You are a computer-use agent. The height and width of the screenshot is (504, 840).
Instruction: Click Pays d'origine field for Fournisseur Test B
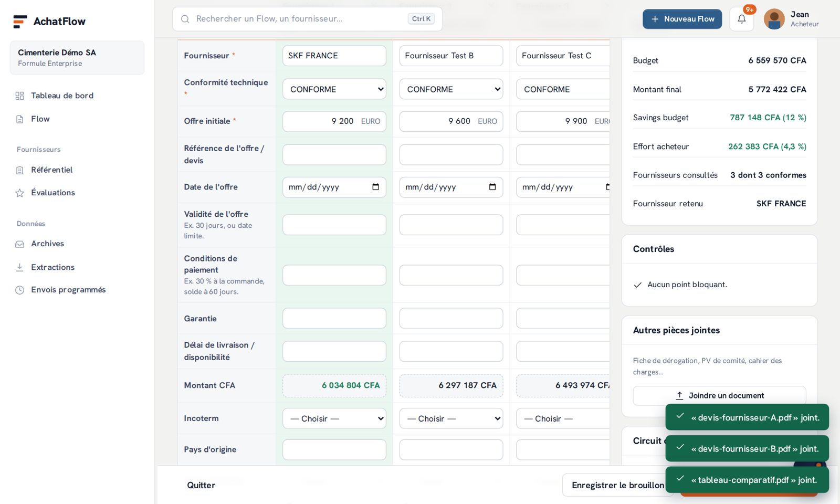coord(451,449)
